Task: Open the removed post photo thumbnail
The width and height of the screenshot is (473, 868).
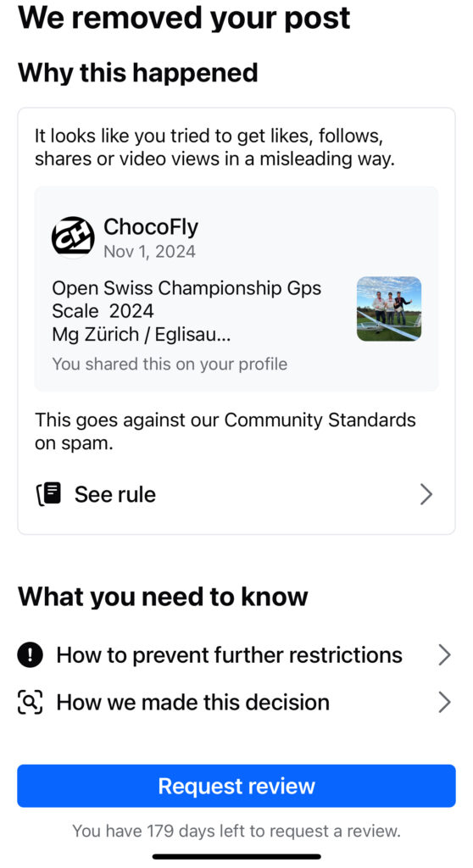Action: point(389,309)
